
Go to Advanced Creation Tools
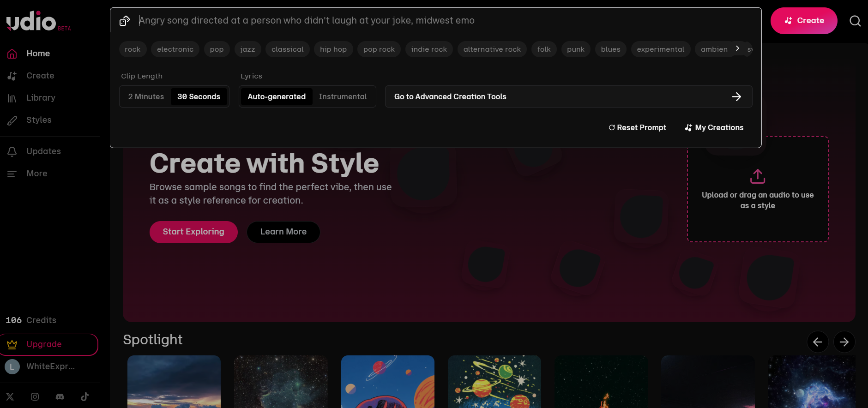[568, 96]
